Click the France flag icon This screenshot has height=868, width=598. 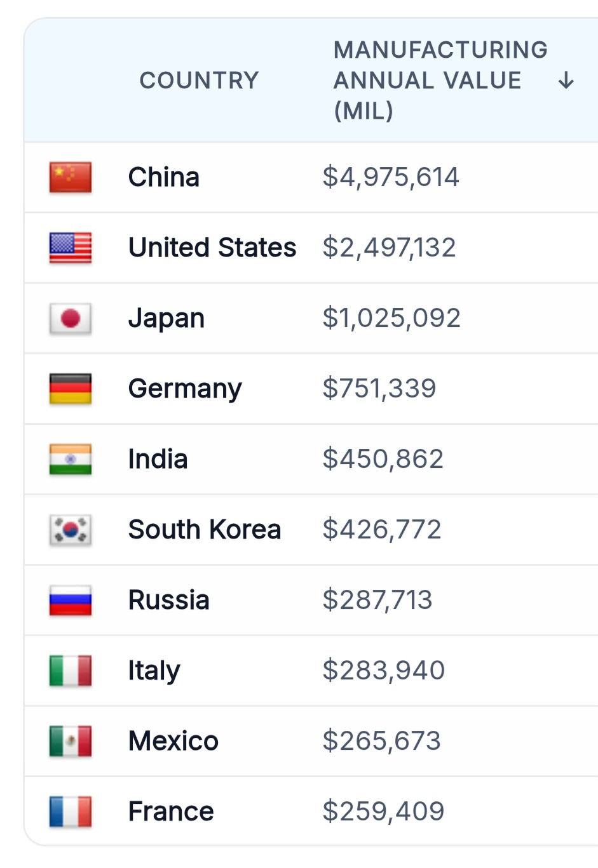point(71,811)
